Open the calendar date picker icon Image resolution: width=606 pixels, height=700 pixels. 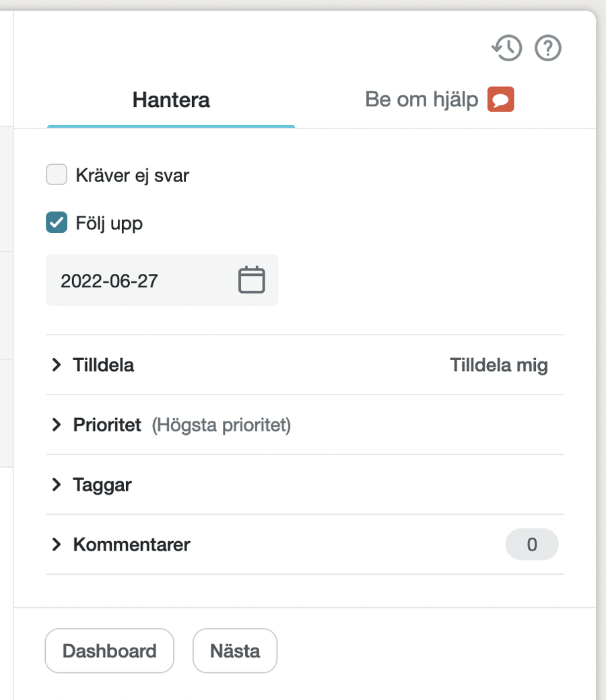click(x=251, y=280)
